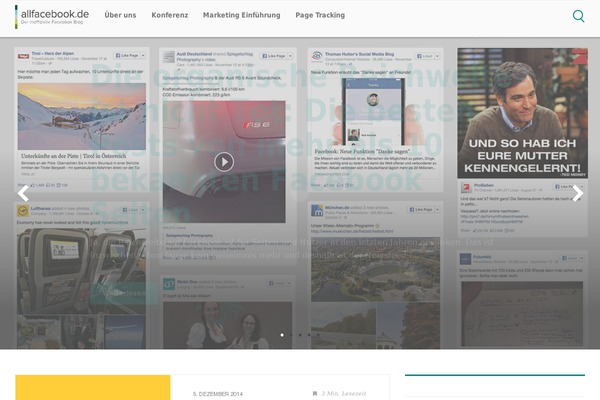Click the play button on Audi video

[x=224, y=162]
